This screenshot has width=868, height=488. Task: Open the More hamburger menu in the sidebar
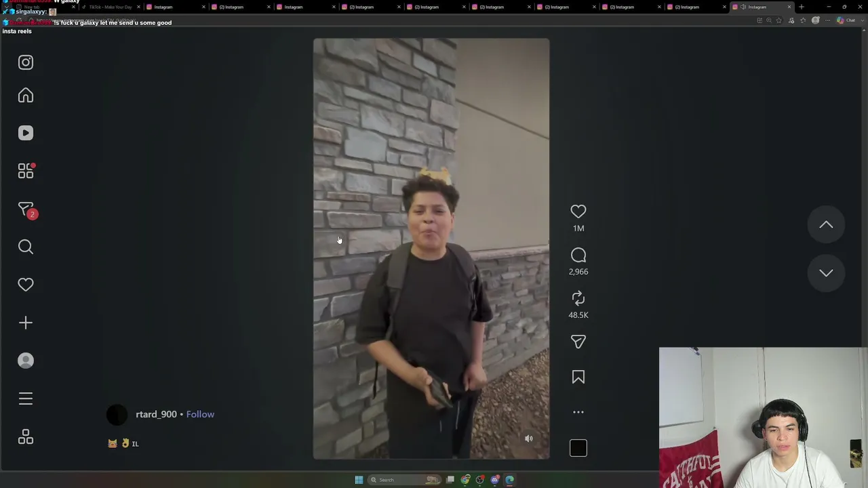[26, 399]
